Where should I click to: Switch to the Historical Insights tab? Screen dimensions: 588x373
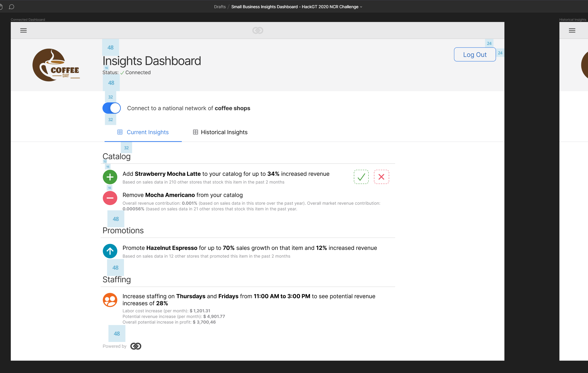point(220,132)
